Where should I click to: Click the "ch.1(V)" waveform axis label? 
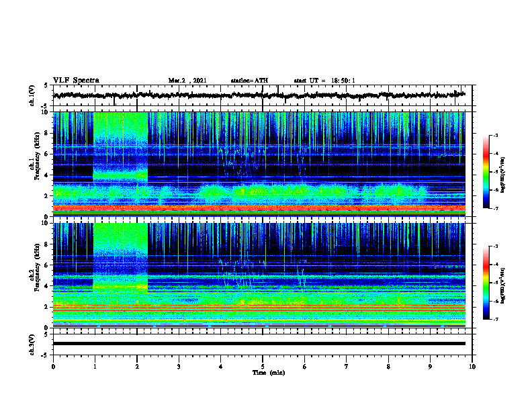click(x=32, y=95)
